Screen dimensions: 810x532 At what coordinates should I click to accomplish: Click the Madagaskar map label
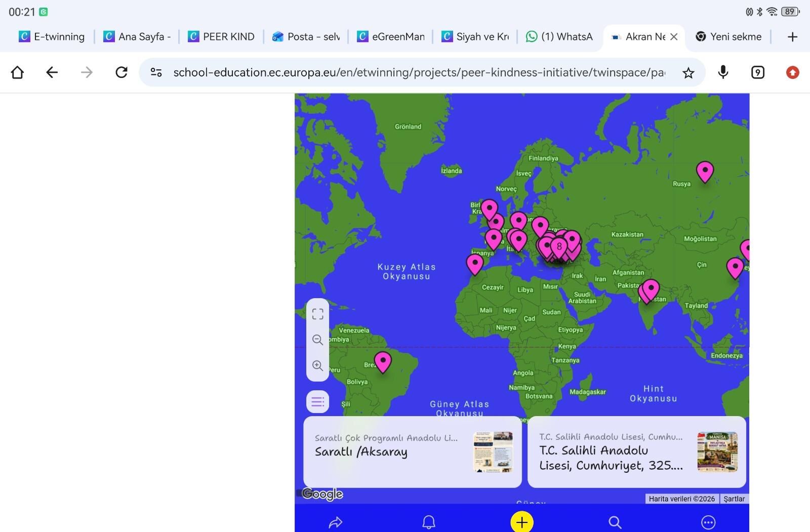click(588, 392)
